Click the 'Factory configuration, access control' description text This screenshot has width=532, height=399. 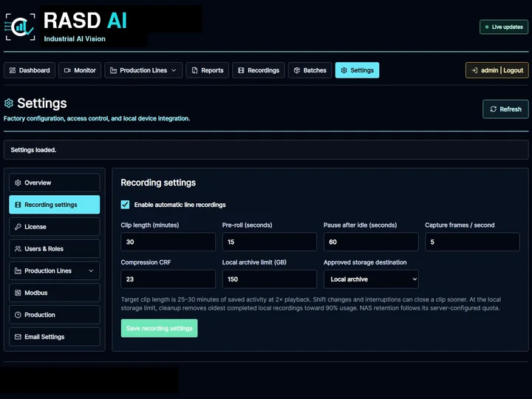[x=97, y=118]
